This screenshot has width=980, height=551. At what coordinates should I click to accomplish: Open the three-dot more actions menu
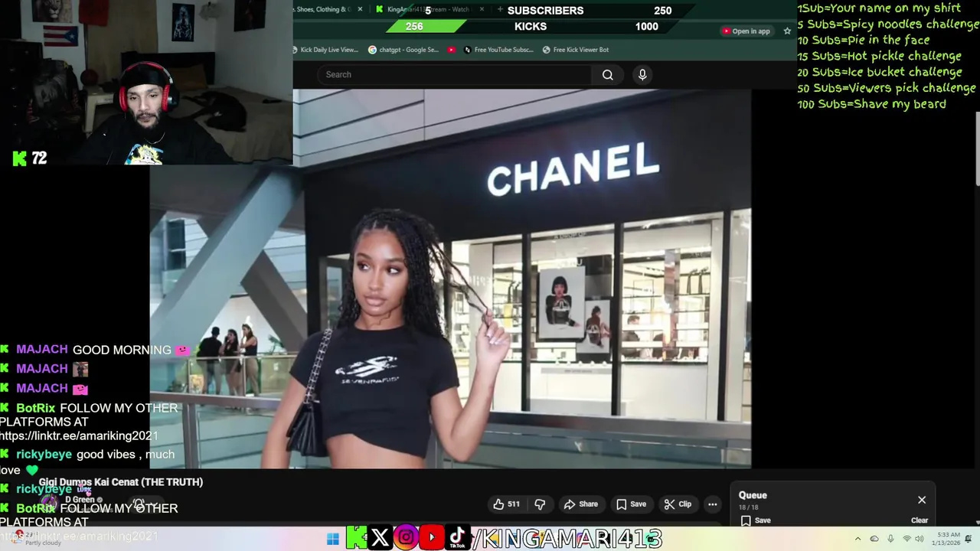click(x=713, y=504)
